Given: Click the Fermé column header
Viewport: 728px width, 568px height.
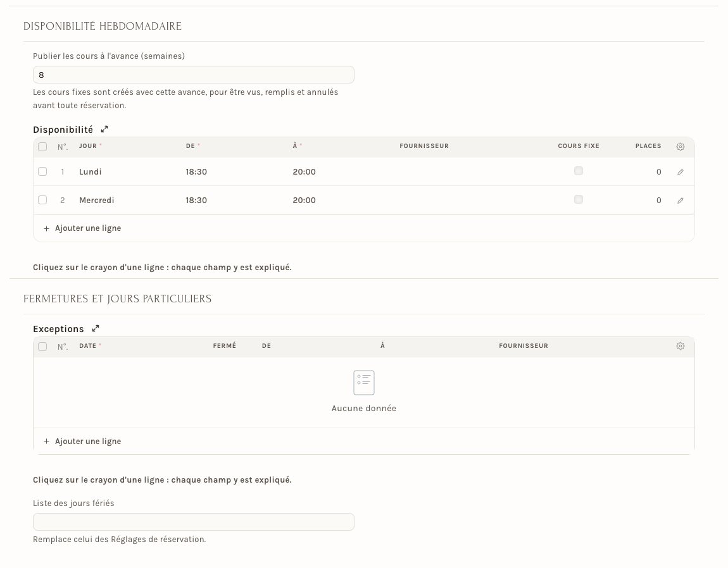Looking at the screenshot, I should click(x=225, y=346).
